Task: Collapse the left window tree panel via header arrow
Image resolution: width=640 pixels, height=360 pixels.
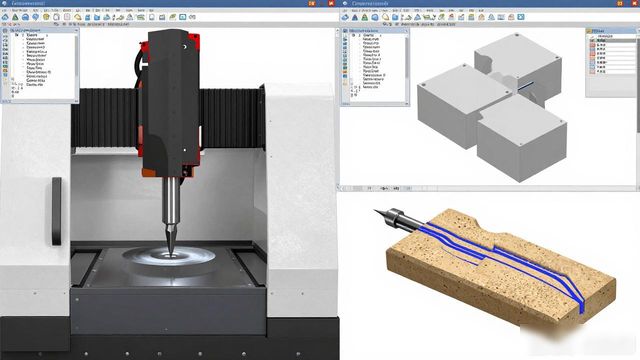Action: tap(76, 30)
